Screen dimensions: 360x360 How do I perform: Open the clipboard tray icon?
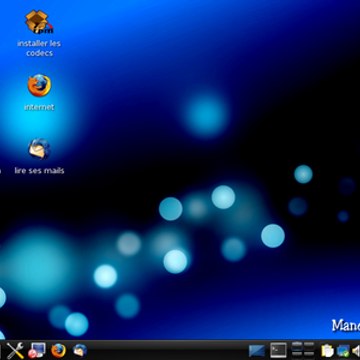coord(327,351)
